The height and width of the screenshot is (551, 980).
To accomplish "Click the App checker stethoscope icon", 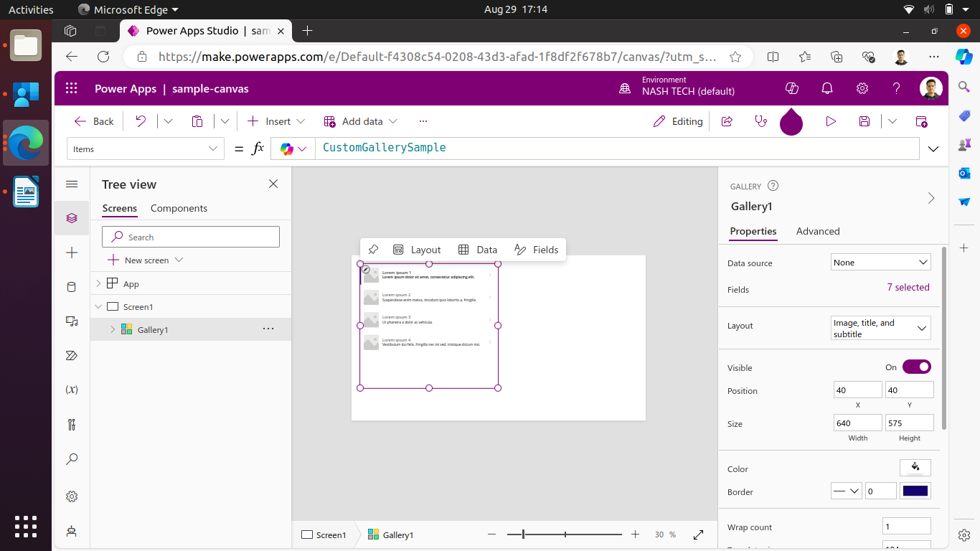I will (761, 121).
